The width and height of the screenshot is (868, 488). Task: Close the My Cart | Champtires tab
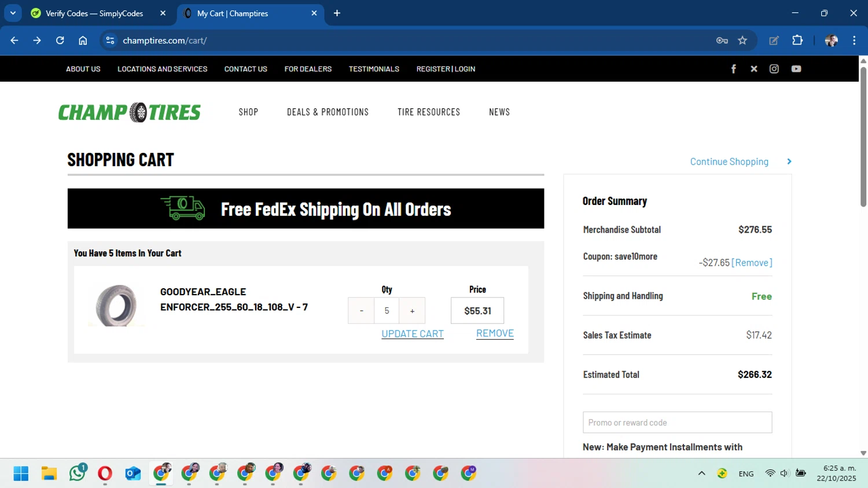coord(314,13)
